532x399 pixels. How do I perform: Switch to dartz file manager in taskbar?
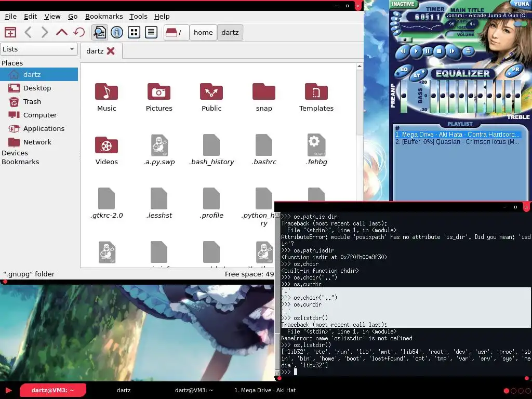(124, 390)
